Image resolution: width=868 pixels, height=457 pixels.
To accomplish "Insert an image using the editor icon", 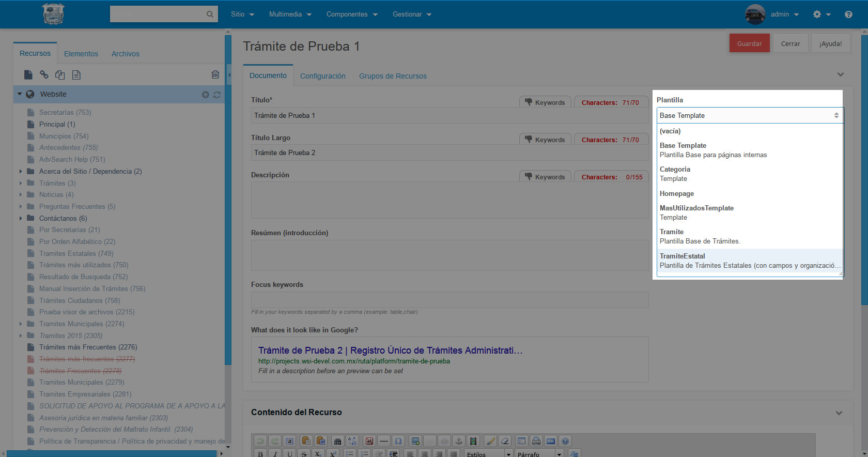I will tap(415, 441).
